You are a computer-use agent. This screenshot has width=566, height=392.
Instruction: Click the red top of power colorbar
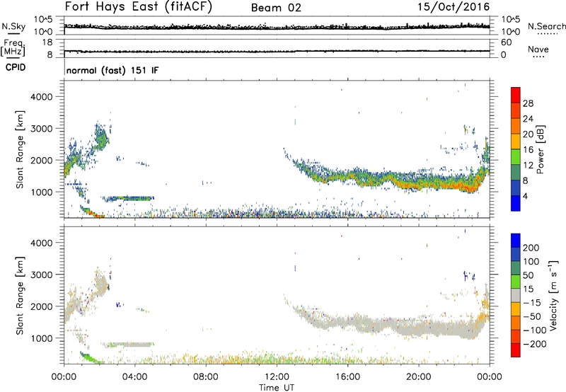pyautogui.click(x=516, y=95)
